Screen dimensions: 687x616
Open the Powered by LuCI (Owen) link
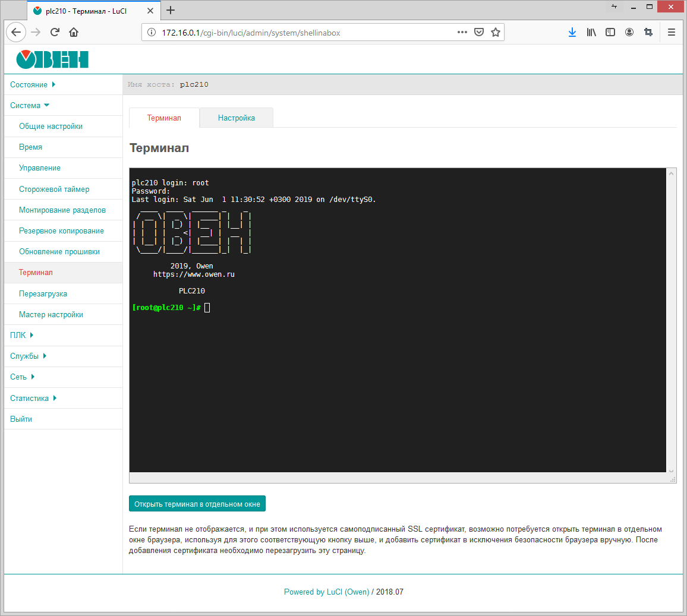tap(326, 592)
